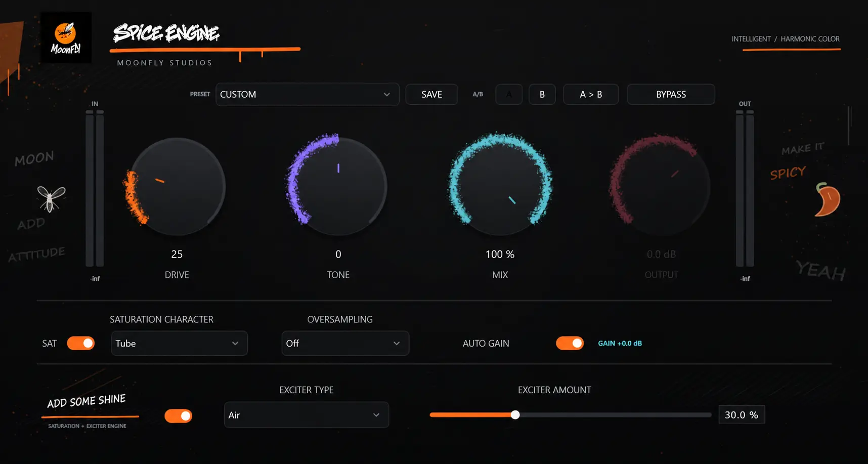868x464 pixels.
Task: Click the purple TONE knob
Action: [338, 186]
